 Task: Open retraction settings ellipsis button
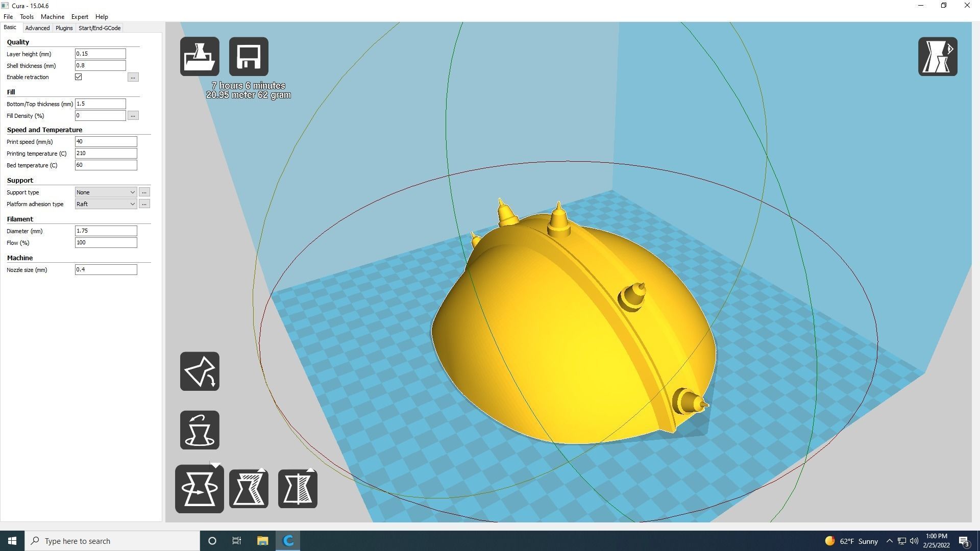tap(133, 77)
